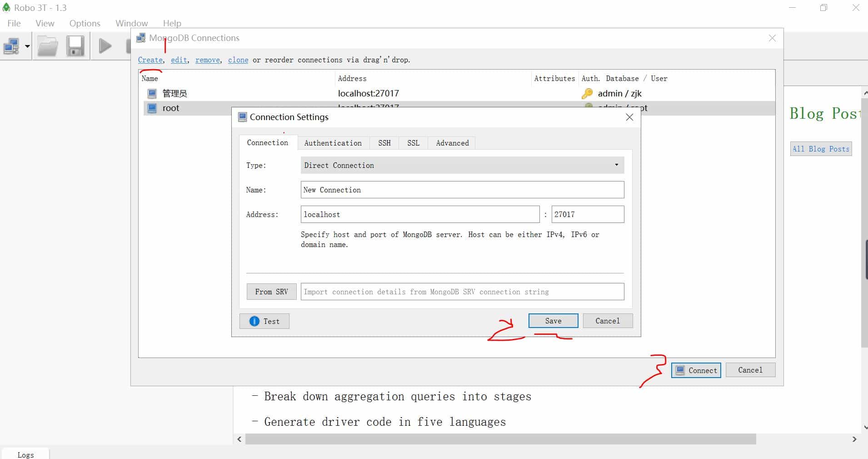Open the File menu
The width and height of the screenshot is (868, 459).
pos(14,23)
